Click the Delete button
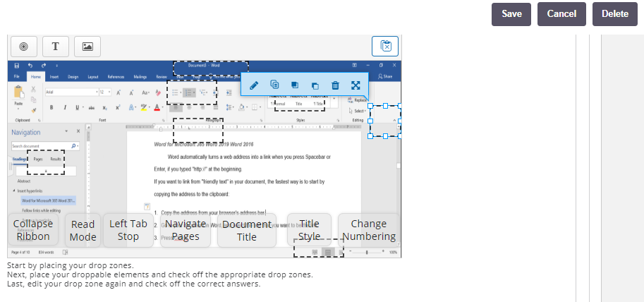Viewport: 644px width, 302px height. pos(615,14)
